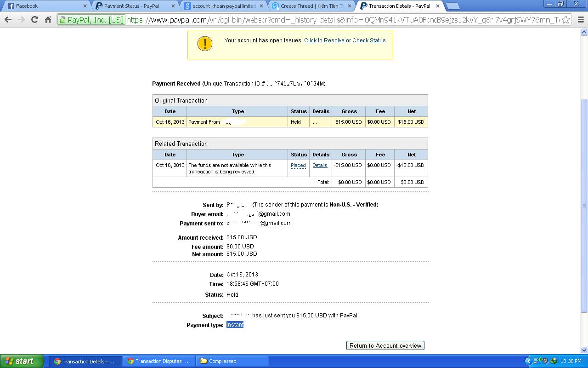Click the 18:58:46 GMT+07:00 time value
Viewport: 588px width, 368px height.
click(253, 284)
